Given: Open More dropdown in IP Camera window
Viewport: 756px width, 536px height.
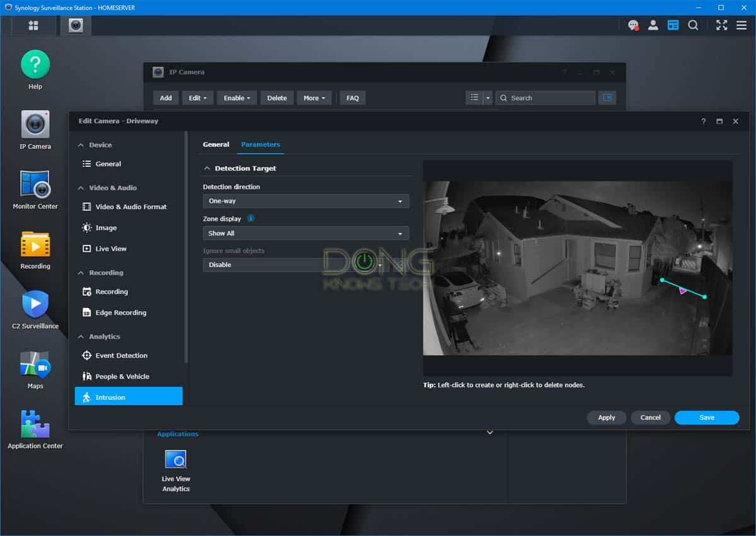Looking at the screenshot, I should [314, 98].
